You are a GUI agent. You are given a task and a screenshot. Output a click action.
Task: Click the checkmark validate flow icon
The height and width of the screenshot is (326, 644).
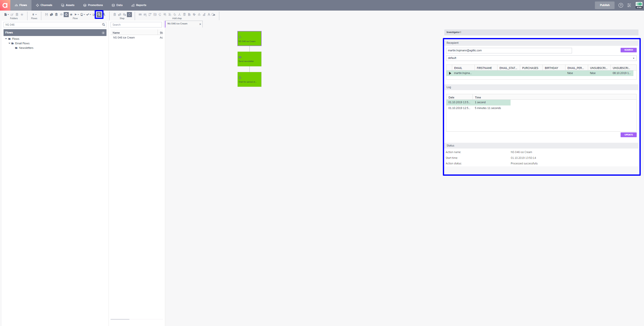click(x=88, y=15)
